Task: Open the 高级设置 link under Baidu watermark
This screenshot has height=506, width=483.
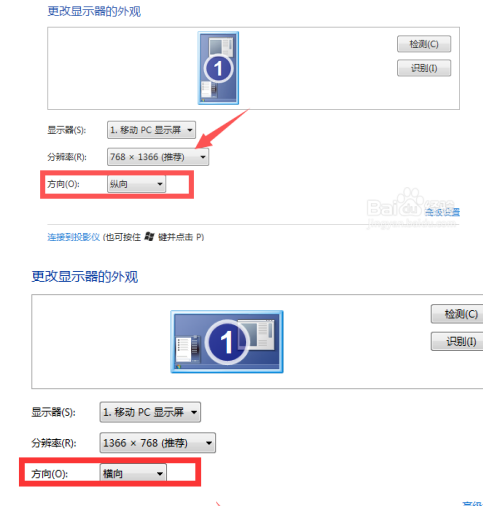Action: point(442,212)
